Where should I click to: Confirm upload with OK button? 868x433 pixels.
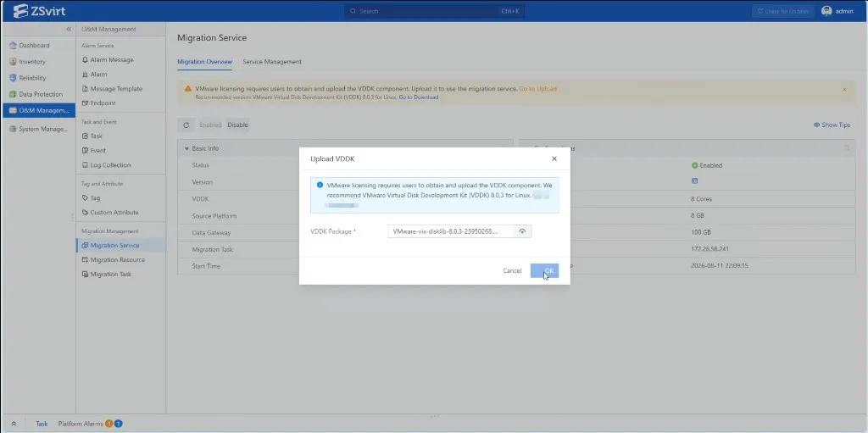pos(544,271)
